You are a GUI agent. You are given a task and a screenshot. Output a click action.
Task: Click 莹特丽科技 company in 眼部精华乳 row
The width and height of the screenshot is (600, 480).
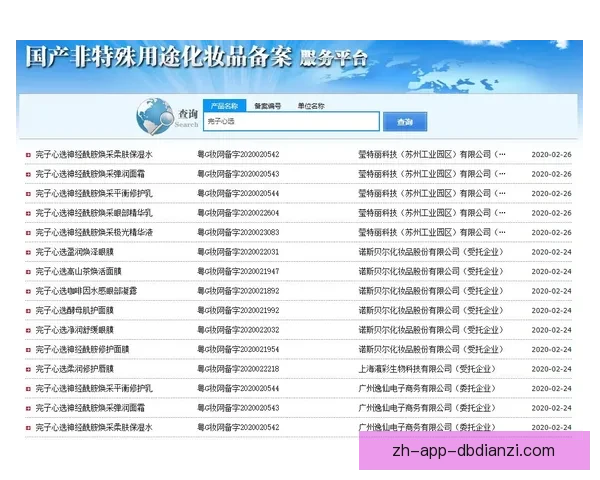[x=432, y=213]
